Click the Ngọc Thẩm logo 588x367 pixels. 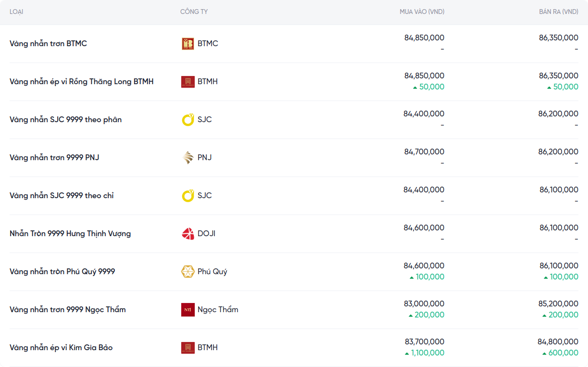pos(188,310)
